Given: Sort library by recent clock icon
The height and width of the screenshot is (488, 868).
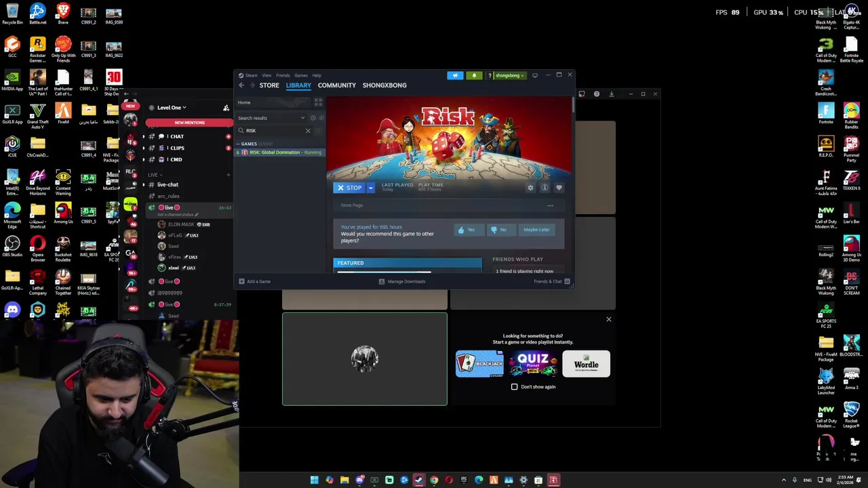Looking at the screenshot, I should (313, 118).
